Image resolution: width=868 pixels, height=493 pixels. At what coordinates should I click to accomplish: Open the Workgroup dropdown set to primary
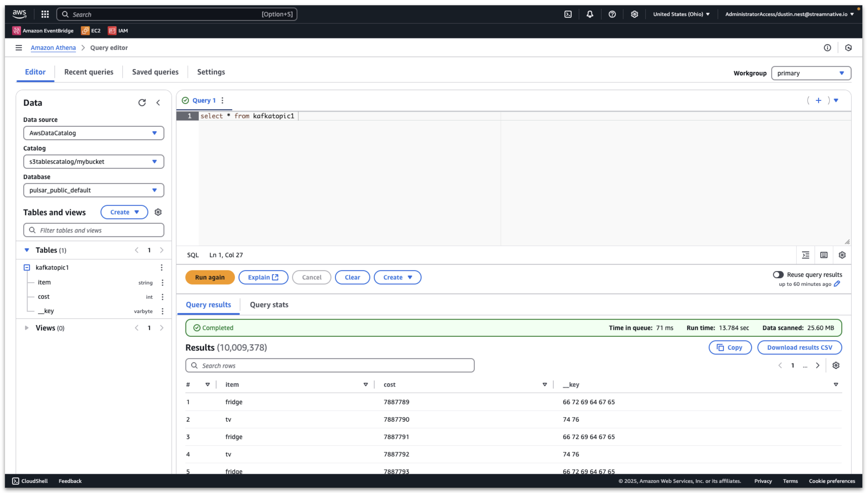pos(811,73)
